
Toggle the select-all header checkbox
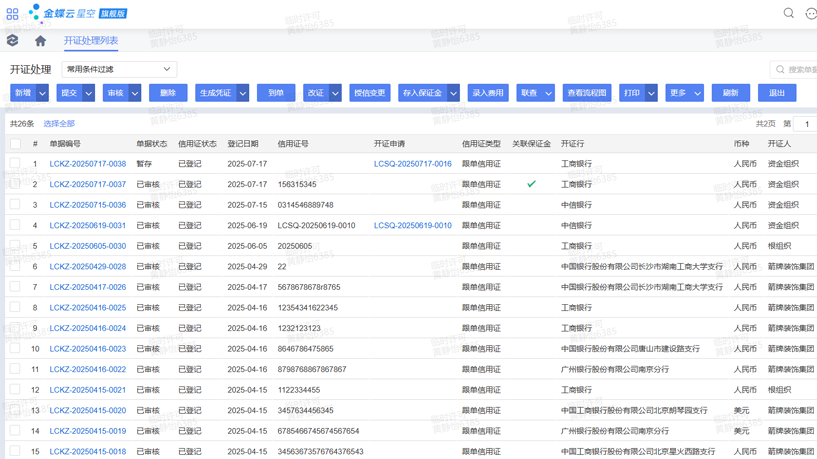click(15, 144)
